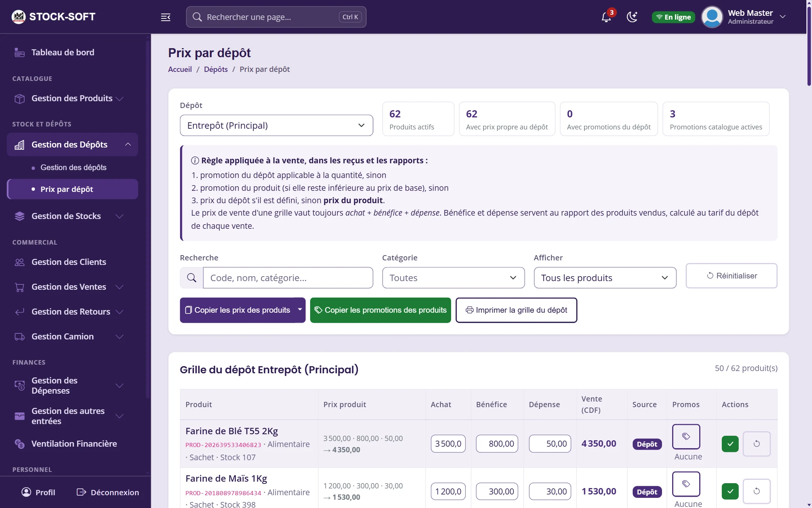The height and width of the screenshot is (508, 812).
Task: Click the En ligne status badge
Action: [673, 17]
